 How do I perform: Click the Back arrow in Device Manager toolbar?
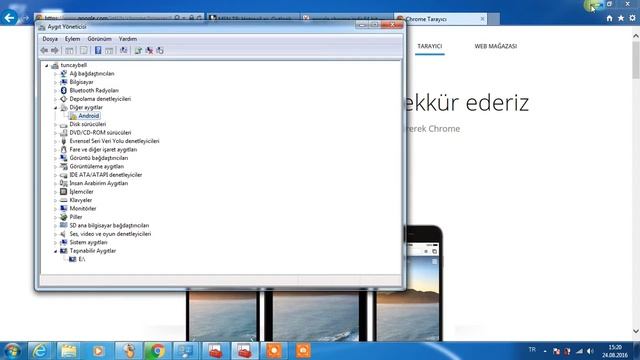click(44, 50)
